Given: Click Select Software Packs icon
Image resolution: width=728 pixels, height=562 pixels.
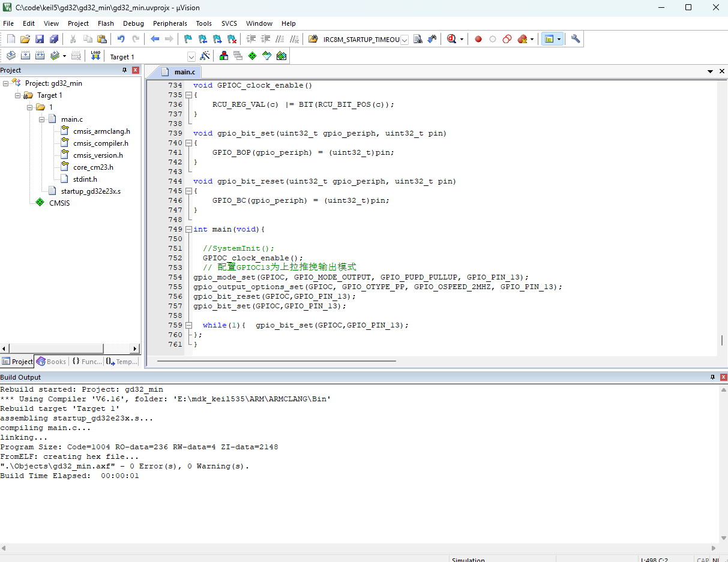Looking at the screenshot, I should click(x=266, y=56).
